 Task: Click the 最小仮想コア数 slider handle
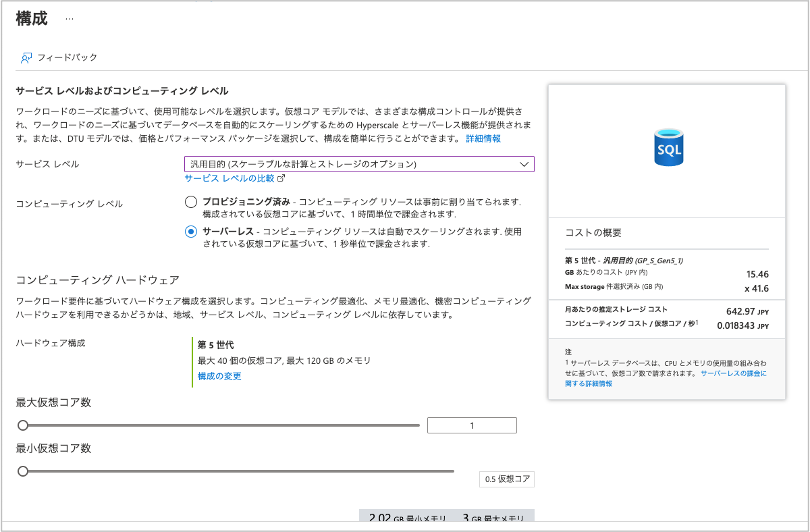click(23, 471)
